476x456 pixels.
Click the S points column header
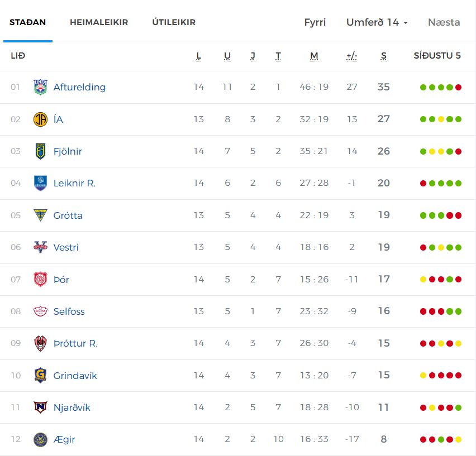coord(384,56)
